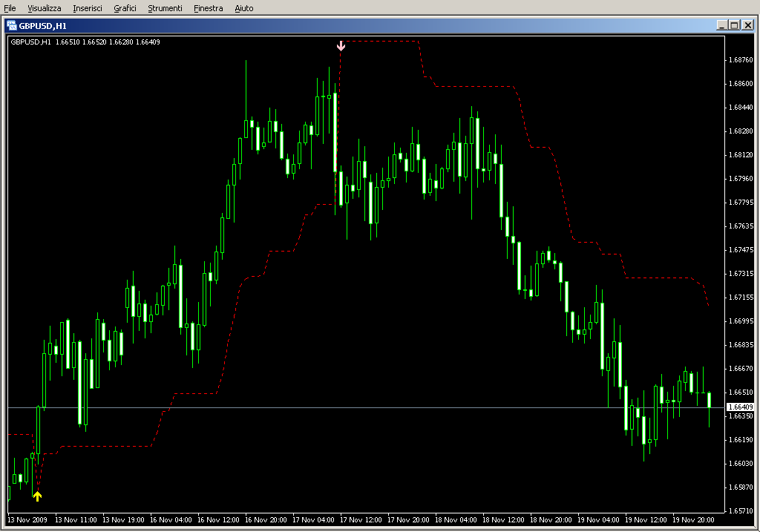
Task: Open the Inserisci menu
Action: [88, 8]
